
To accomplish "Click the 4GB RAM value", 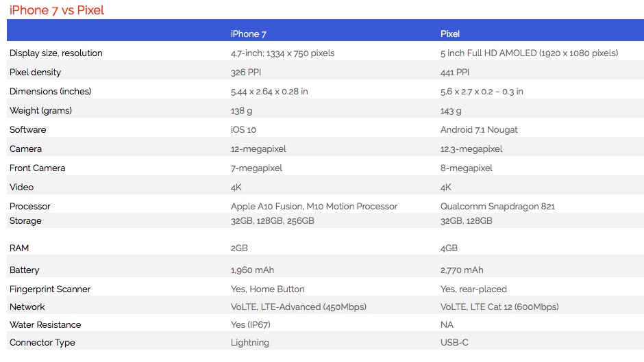I will pos(449,248).
